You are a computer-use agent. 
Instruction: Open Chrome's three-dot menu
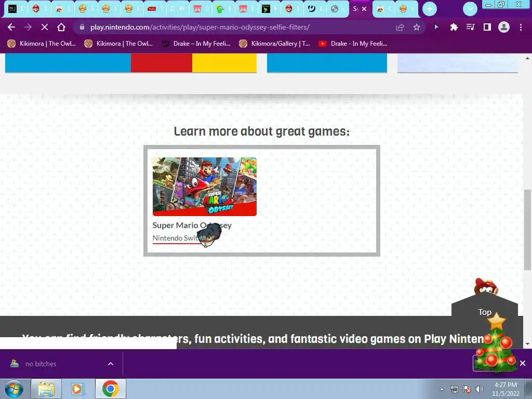521,27
